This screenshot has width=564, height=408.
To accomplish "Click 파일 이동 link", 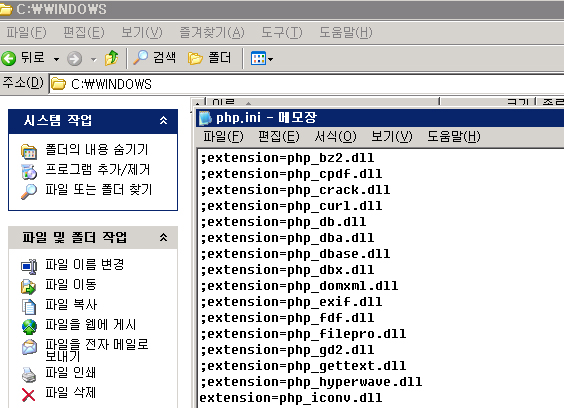I will point(71,285).
